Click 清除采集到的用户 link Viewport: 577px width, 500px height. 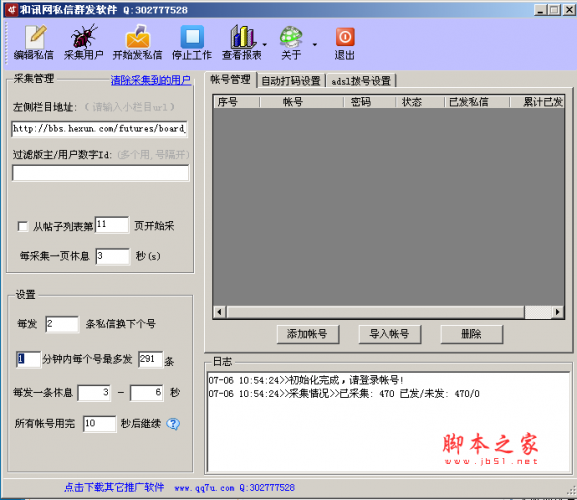pyautogui.click(x=151, y=80)
